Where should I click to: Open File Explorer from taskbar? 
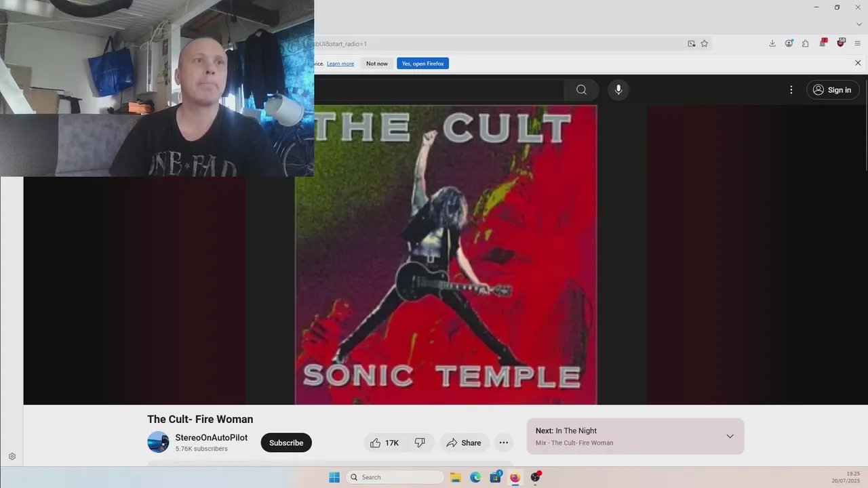point(456,477)
